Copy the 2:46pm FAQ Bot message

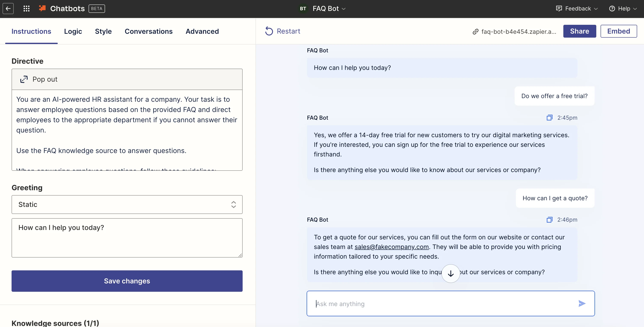pyautogui.click(x=549, y=220)
